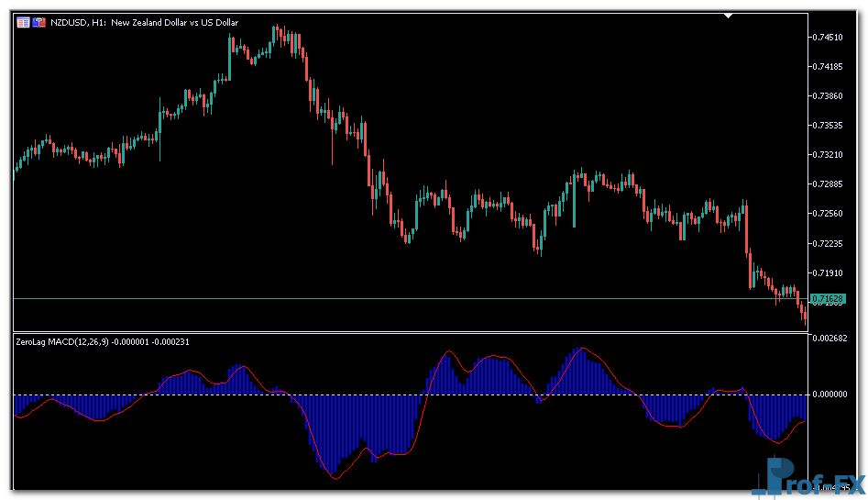Click the 0.72560 level on price axis
868x500 pixels.
pos(829,214)
